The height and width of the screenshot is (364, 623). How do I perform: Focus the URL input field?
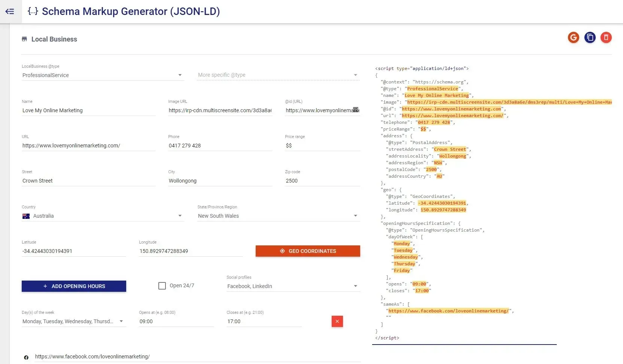point(88,146)
